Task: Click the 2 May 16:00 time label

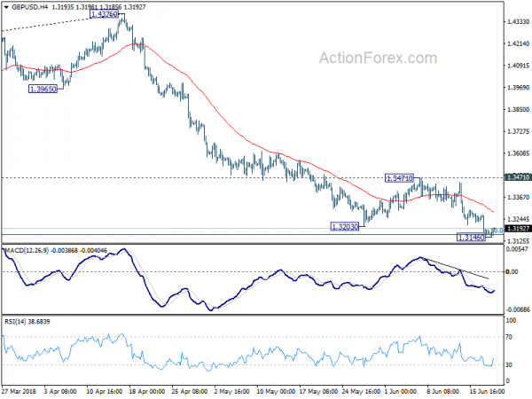Action: coord(231,391)
